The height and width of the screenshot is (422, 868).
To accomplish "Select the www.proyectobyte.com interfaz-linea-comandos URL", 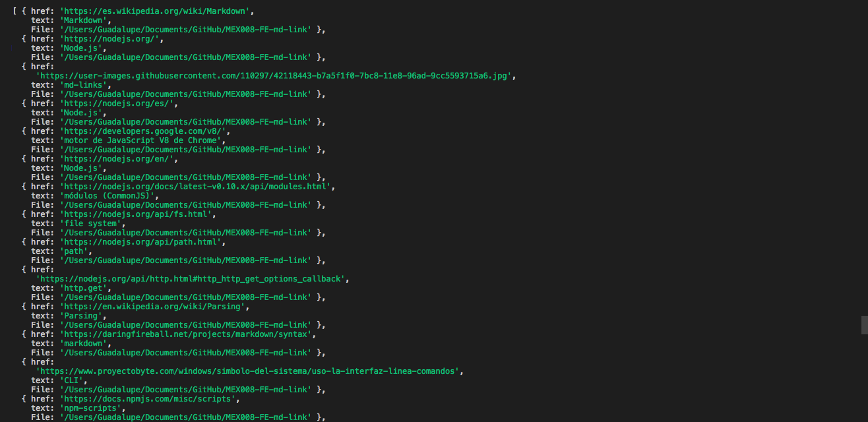I will click(x=247, y=371).
